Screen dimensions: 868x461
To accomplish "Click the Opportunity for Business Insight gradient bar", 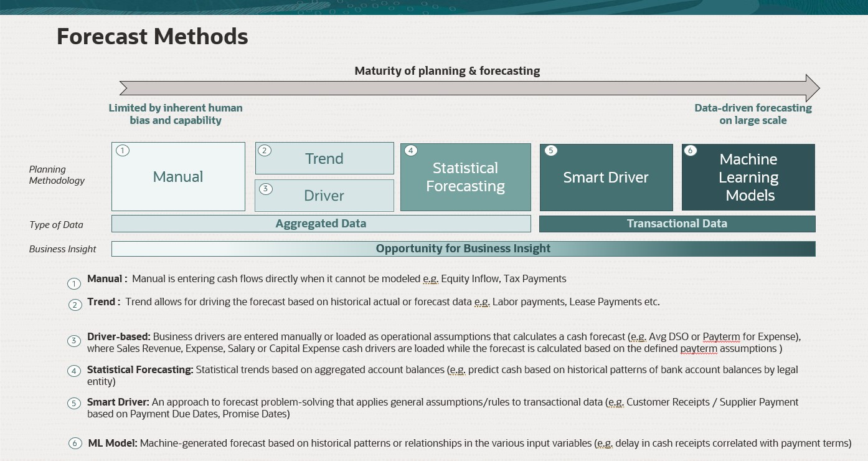I will (463, 248).
